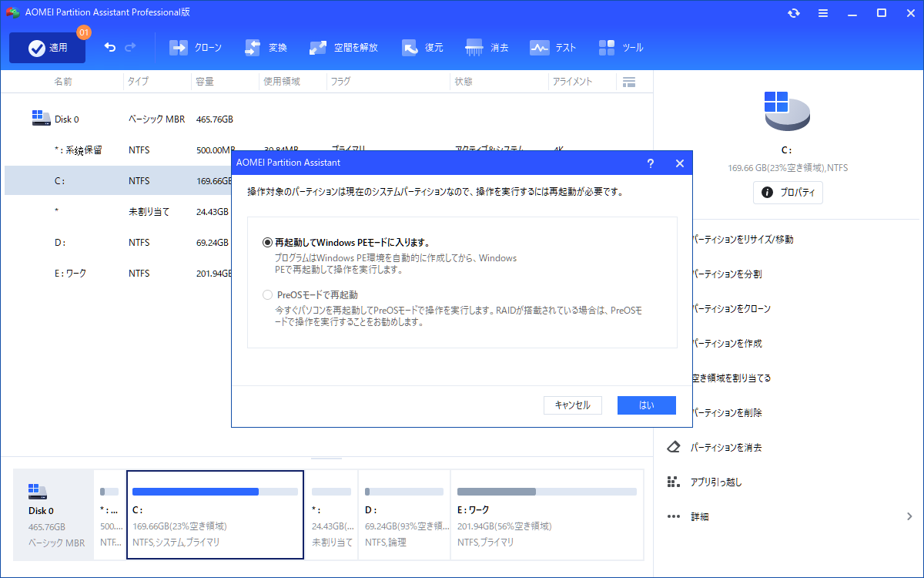The width and height of the screenshot is (924, 578).
Task: Open the 復元 recovery tool
Action: click(422, 48)
